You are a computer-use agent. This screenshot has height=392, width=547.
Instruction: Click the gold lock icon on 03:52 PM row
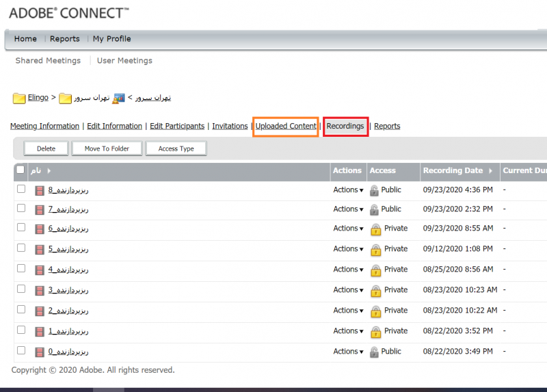click(375, 332)
